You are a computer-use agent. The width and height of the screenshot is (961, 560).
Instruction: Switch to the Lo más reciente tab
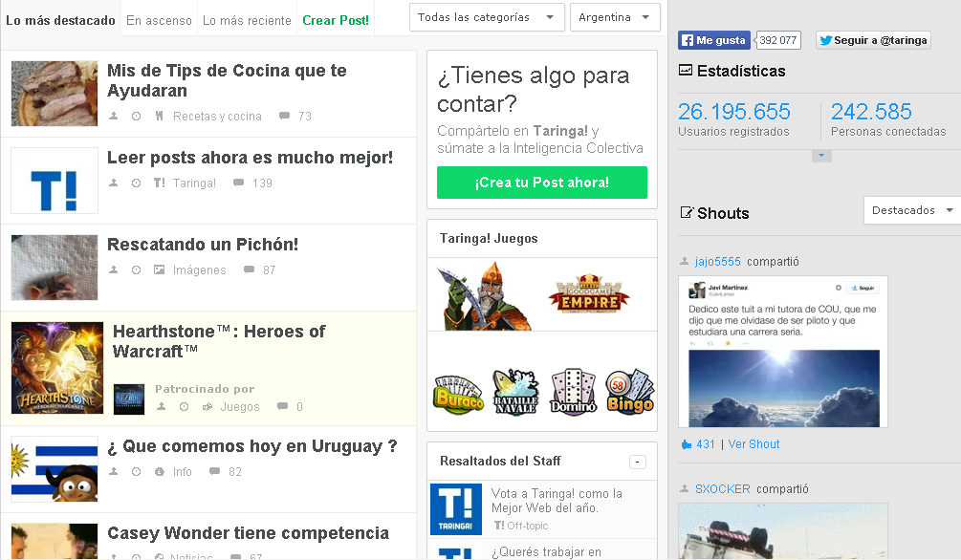click(x=247, y=20)
